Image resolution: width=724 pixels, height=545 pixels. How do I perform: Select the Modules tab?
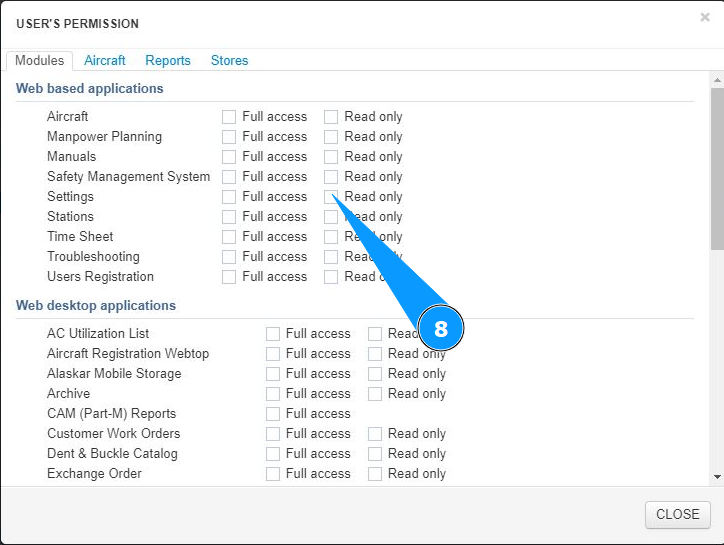coord(40,60)
